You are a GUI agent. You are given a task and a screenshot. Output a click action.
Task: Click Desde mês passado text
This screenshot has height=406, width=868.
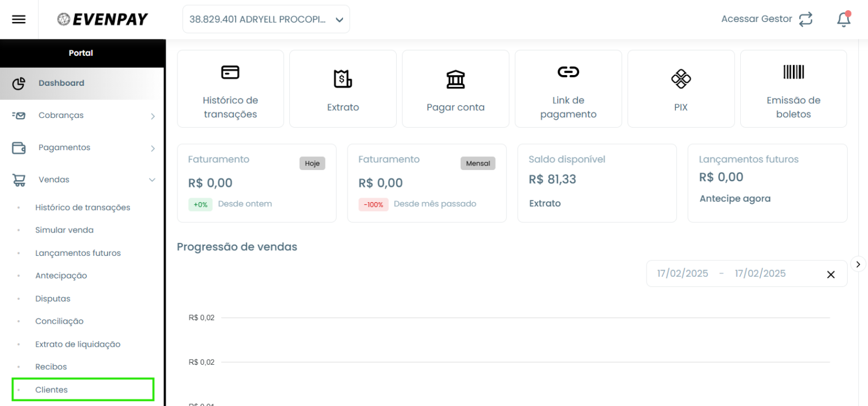point(435,204)
